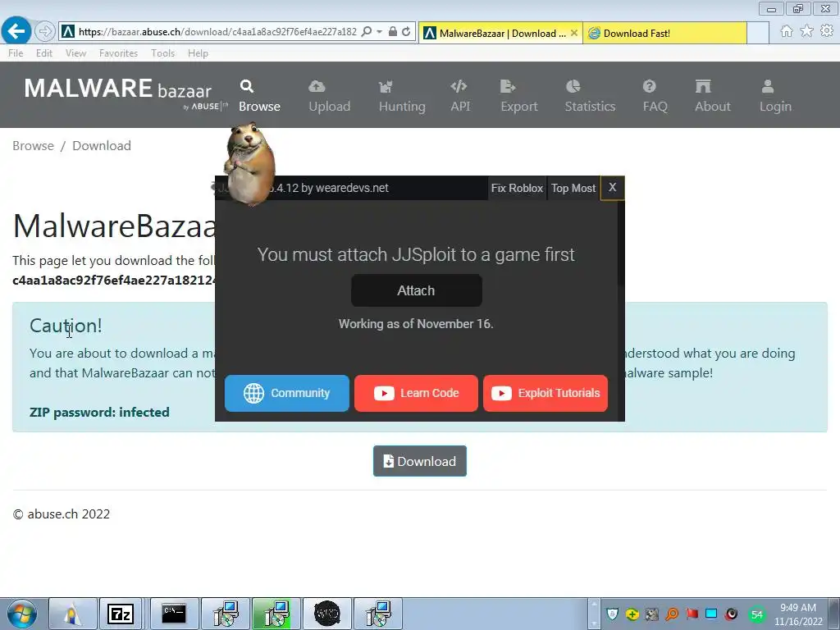This screenshot has width=840, height=630.
Task: Open the address bar dropdown arrow
Action: 379,32
